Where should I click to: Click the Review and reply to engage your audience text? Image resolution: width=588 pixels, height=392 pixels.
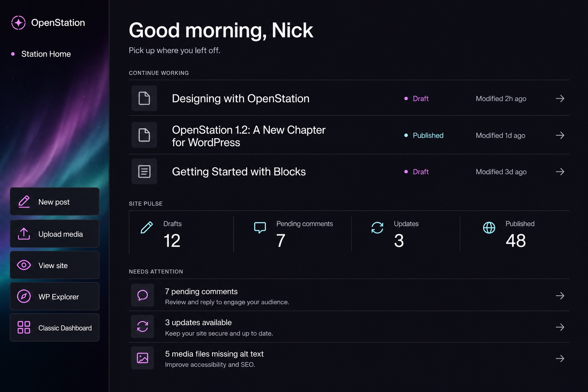pyautogui.click(x=227, y=302)
